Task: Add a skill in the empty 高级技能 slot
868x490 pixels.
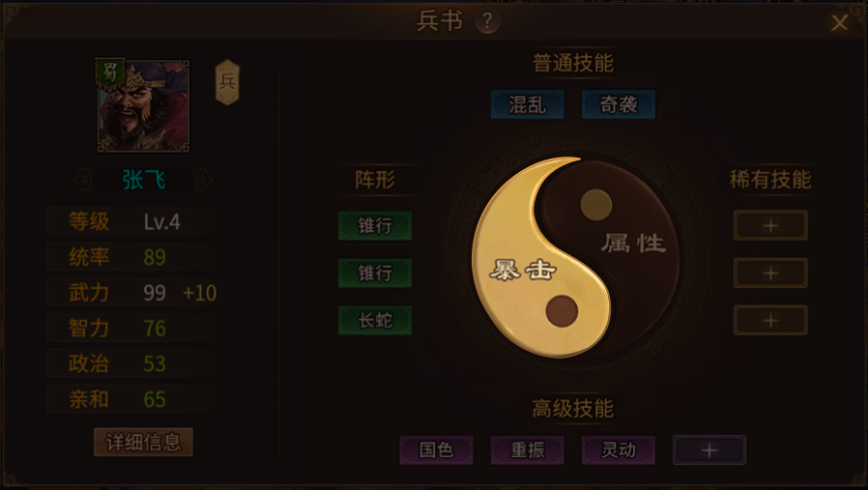Action: [709, 450]
